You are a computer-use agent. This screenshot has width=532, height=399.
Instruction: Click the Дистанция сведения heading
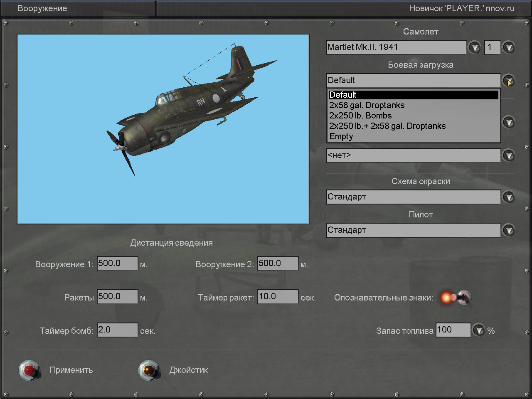(172, 243)
